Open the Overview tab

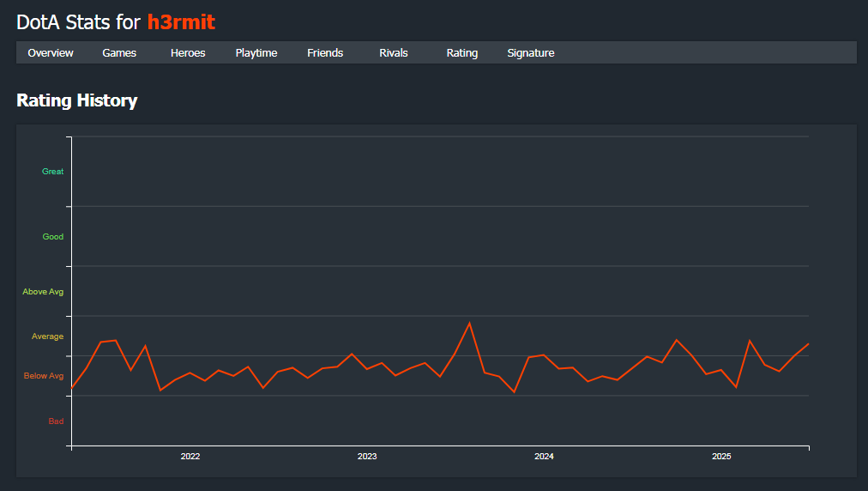click(51, 52)
